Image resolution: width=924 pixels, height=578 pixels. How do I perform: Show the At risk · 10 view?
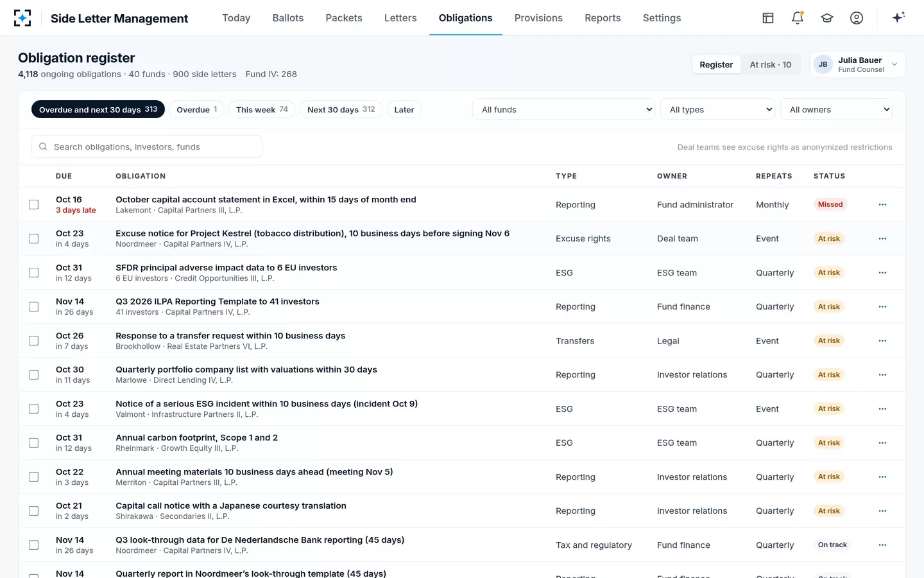coord(771,64)
